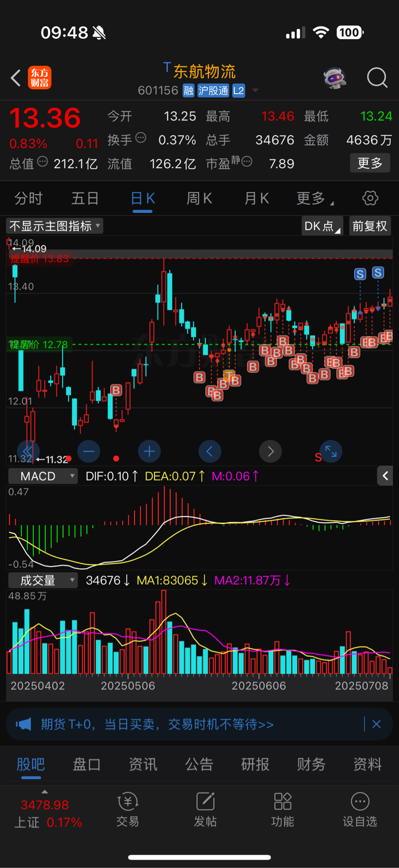Open the robot assistant avatar
The height and width of the screenshot is (868, 399).
pos(335,78)
